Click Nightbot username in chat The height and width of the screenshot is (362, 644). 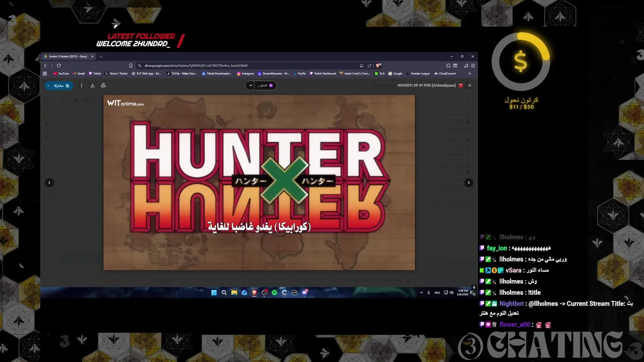click(x=511, y=304)
